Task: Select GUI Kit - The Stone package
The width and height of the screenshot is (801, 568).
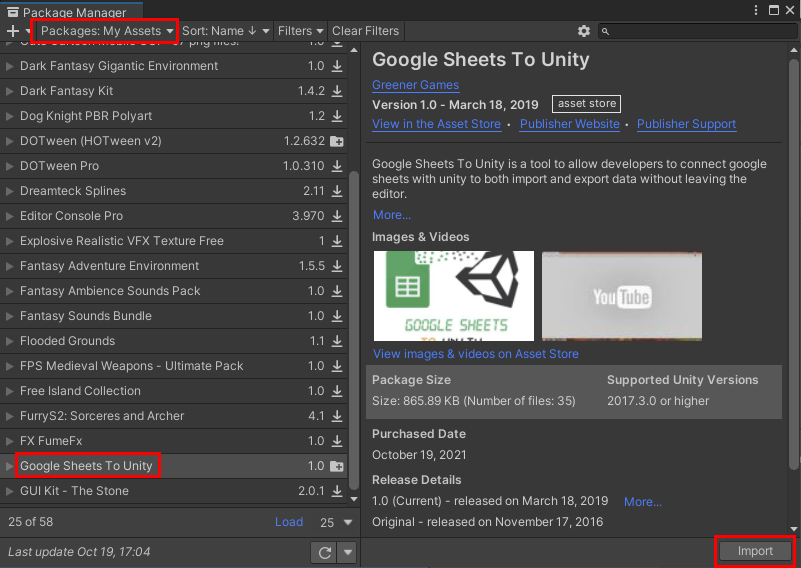Action: point(174,491)
